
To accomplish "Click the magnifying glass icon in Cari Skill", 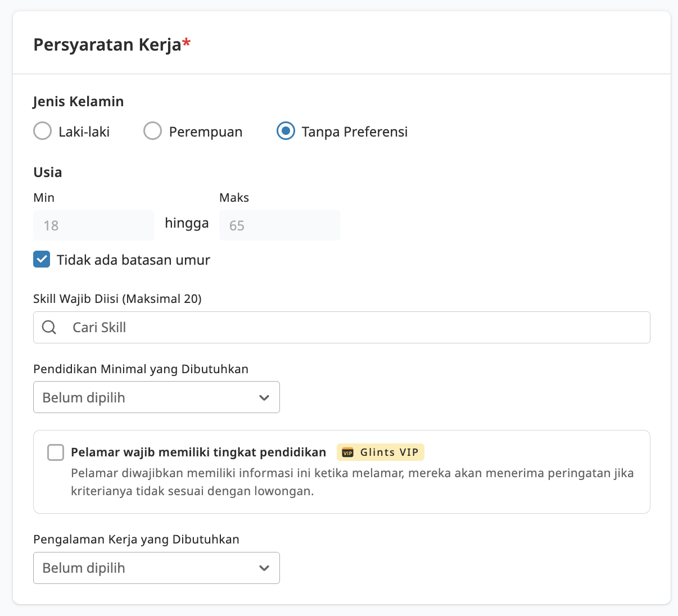I will pos(49,327).
